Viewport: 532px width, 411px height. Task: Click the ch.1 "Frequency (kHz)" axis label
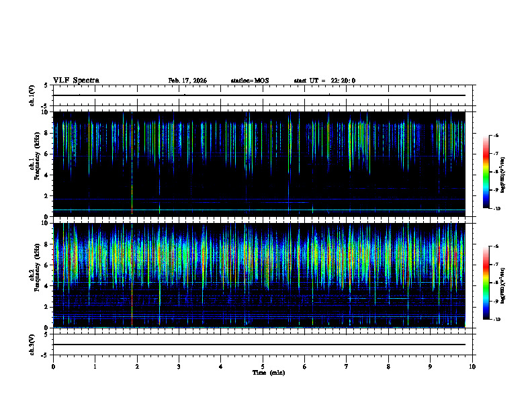37,156
